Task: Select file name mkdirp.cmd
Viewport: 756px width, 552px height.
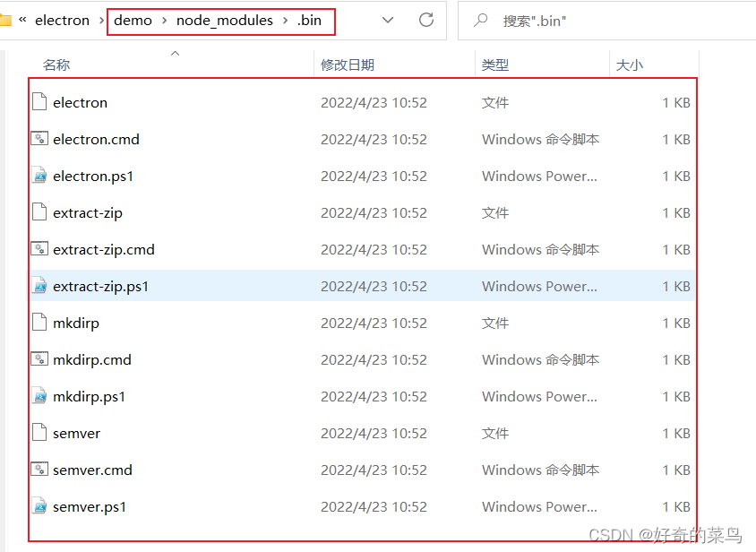Action: point(92,359)
